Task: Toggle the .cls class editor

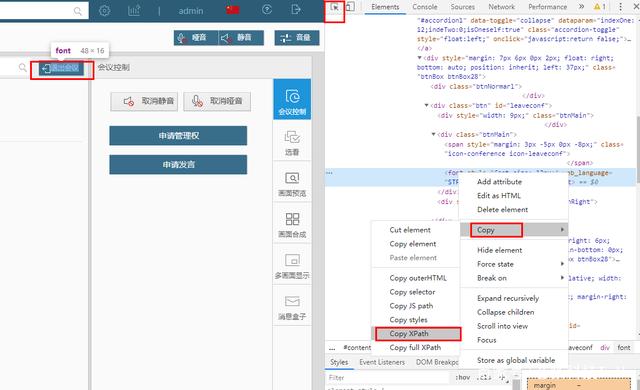Action: [x=484, y=377]
